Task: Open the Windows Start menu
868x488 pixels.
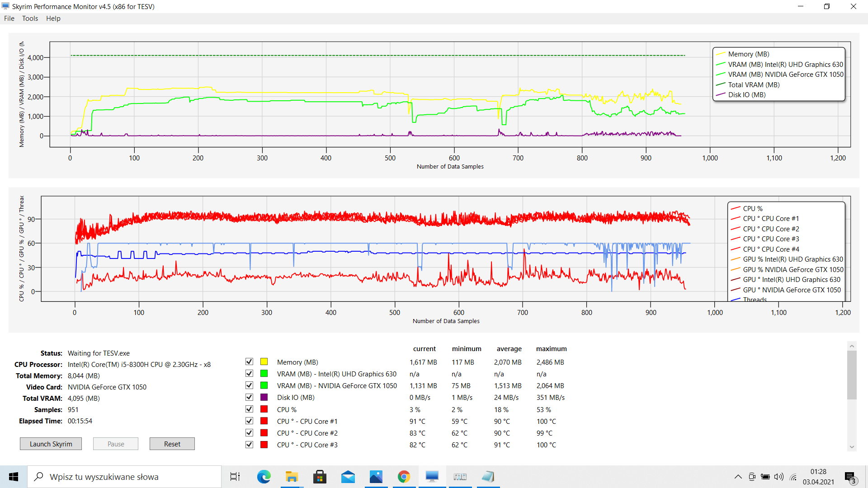Action: (x=14, y=477)
